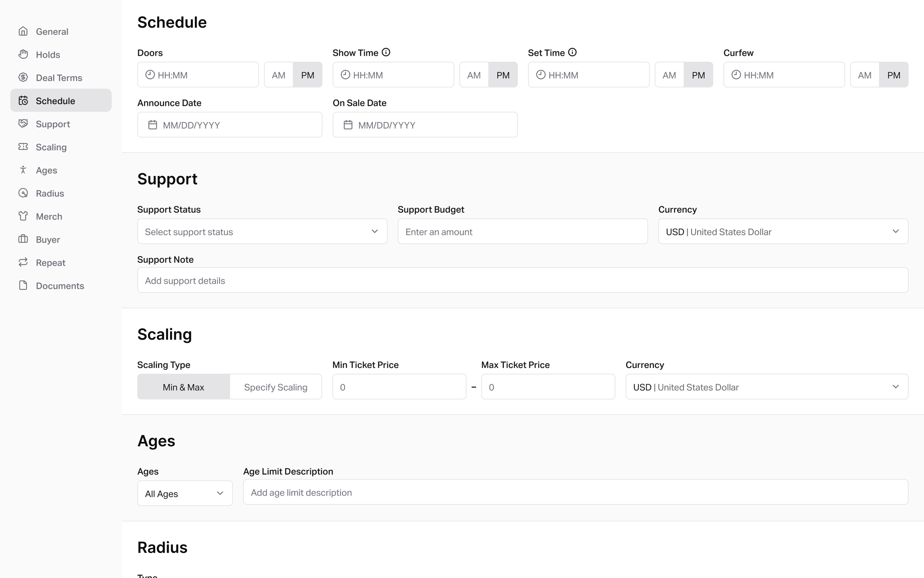924x578 pixels.
Task: Open the Select support status dropdown
Action: coord(262,231)
